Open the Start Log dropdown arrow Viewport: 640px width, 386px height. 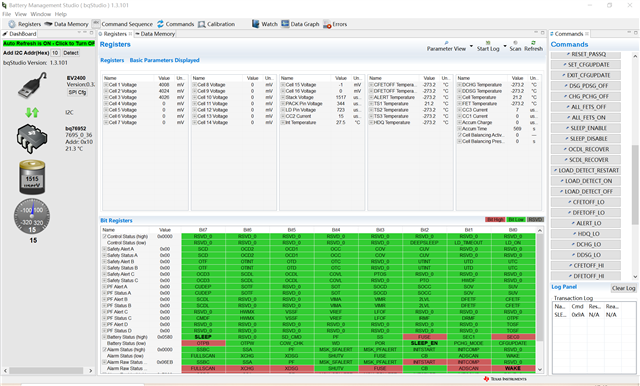click(505, 46)
